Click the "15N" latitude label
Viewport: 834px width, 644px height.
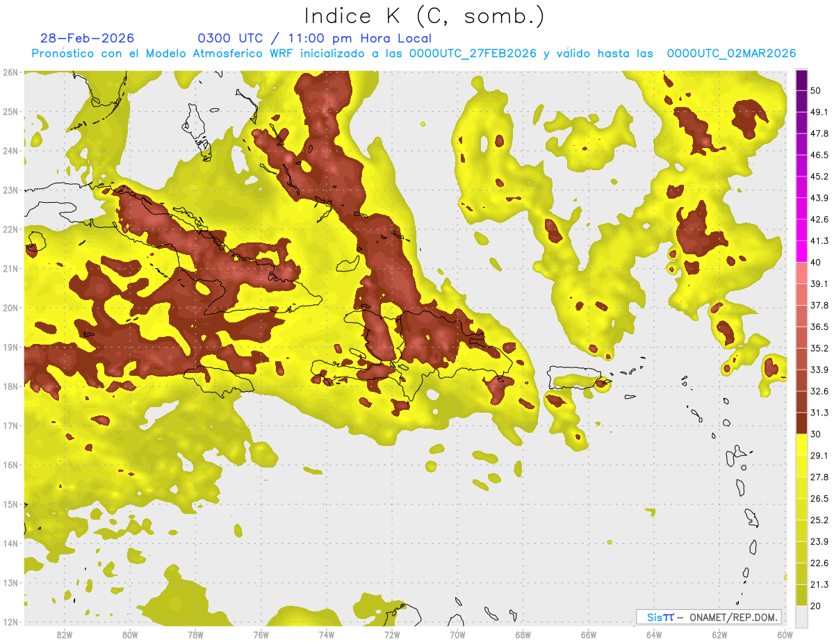(10, 504)
